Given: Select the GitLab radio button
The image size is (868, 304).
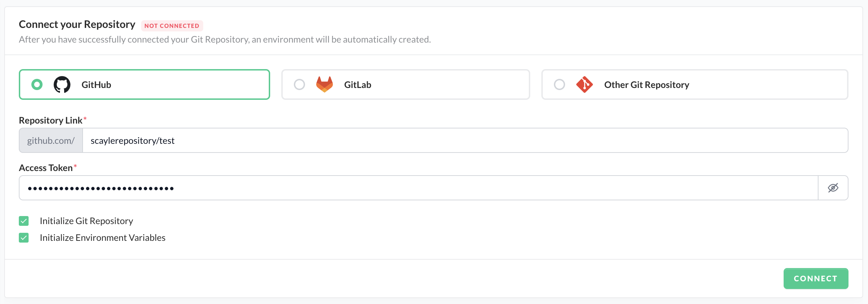Looking at the screenshot, I should click(299, 84).
